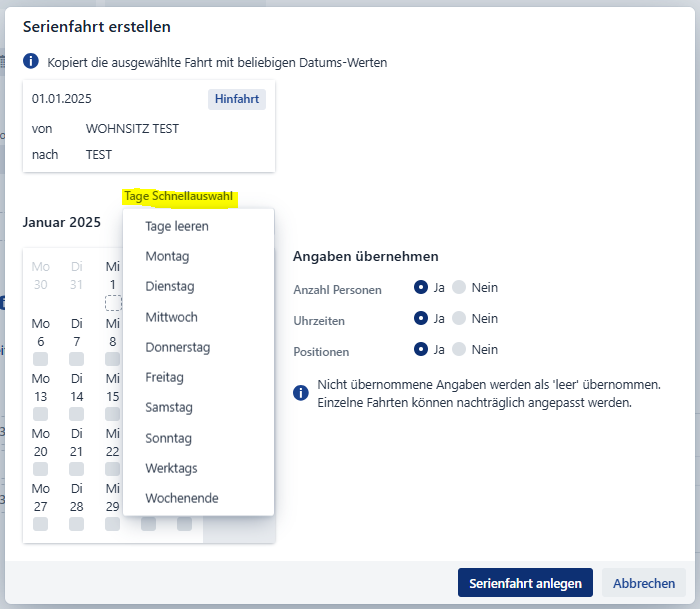Check the box under Wednesday 1
This screenshot has width=700, height=609.
pos(113,303)
